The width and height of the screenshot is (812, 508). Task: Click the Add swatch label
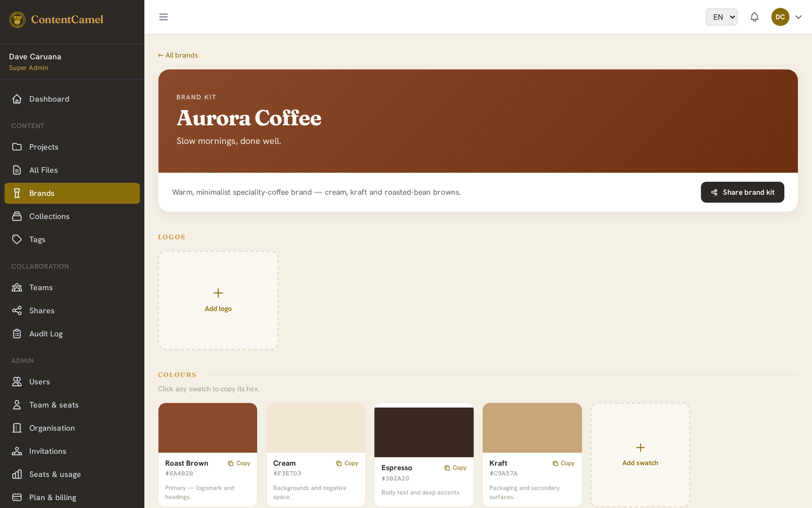640,463
